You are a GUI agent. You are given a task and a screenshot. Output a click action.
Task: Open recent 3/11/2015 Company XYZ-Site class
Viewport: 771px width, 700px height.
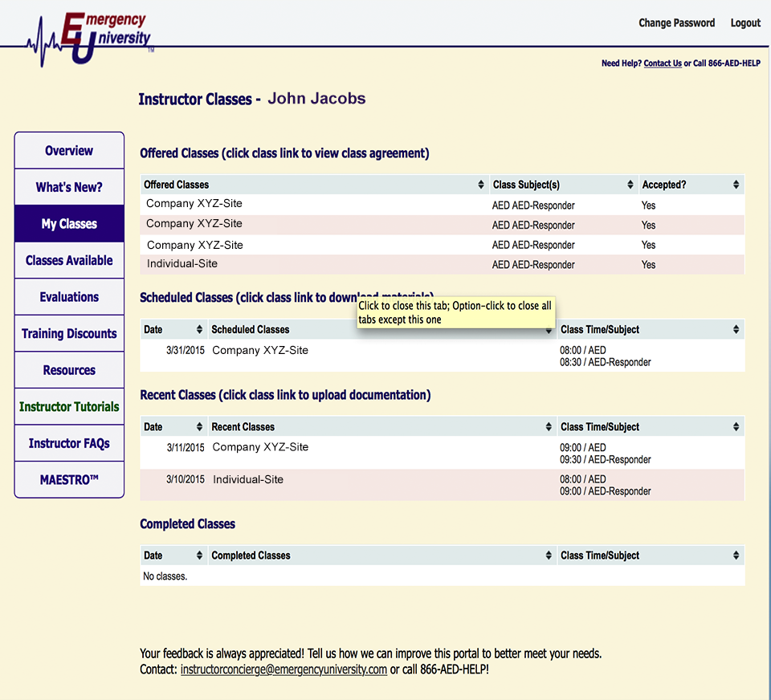click(x=260, y=447)
